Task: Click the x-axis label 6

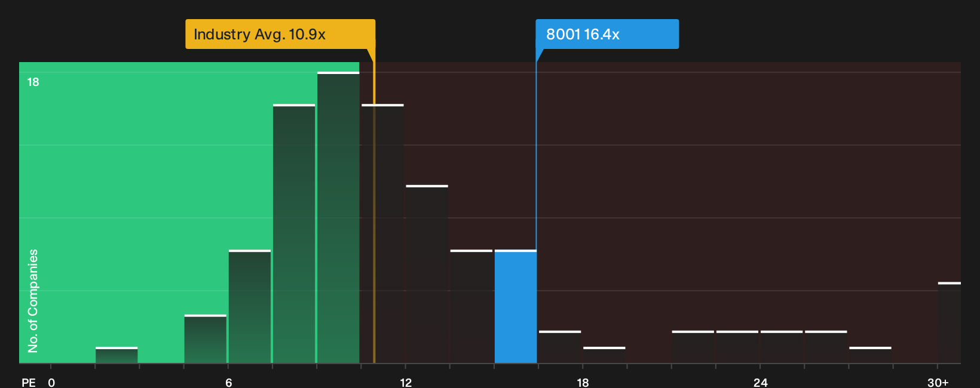Action: point(228,382)
